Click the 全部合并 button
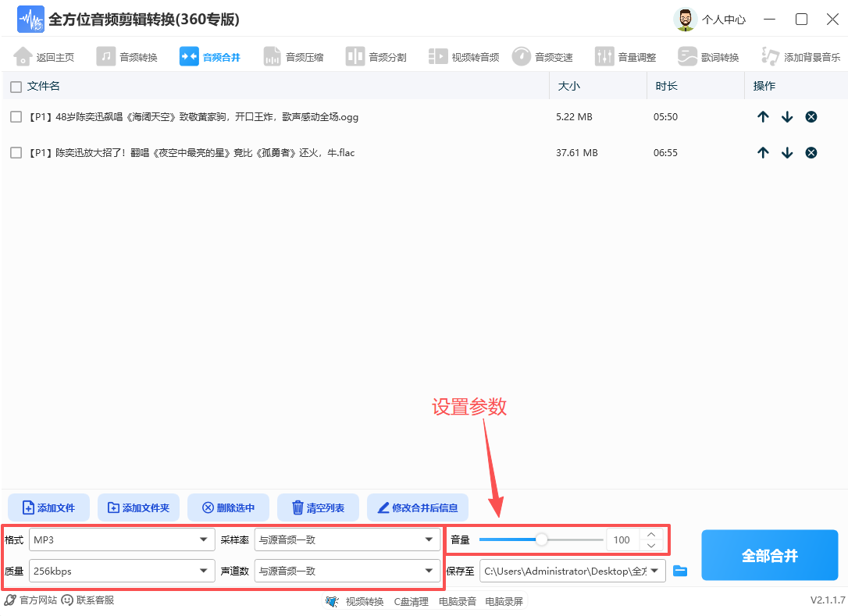This screenshot has width=848, height=616. point(769,554)
